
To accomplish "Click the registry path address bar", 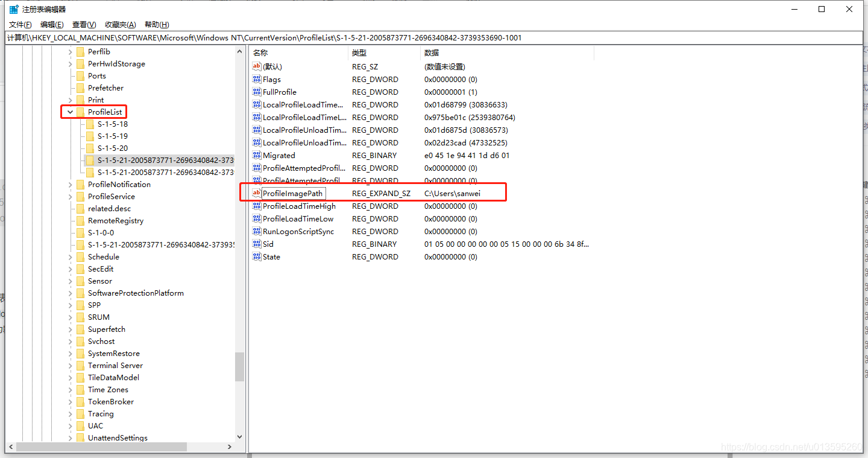I will point(434,37).
